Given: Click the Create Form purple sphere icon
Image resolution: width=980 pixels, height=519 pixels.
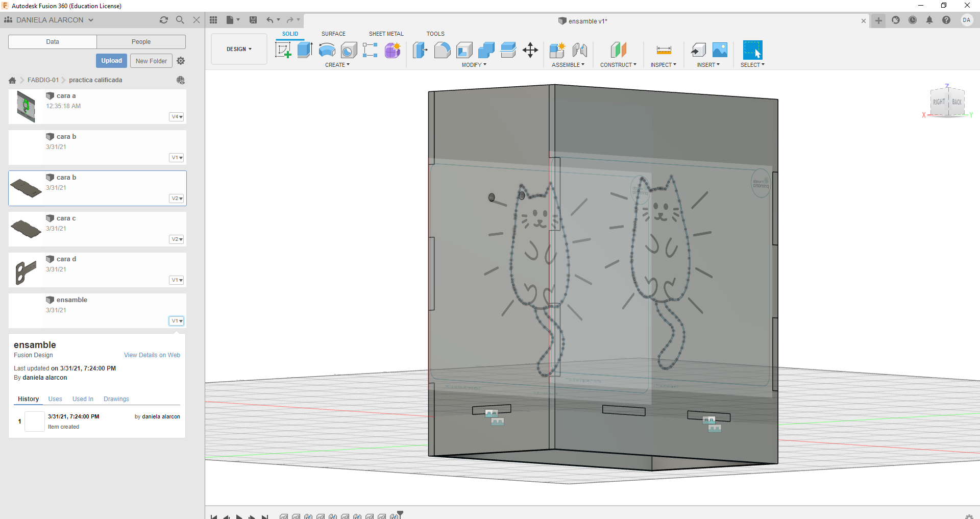Looking at the screenshot, I should click(x=393, y=50).
